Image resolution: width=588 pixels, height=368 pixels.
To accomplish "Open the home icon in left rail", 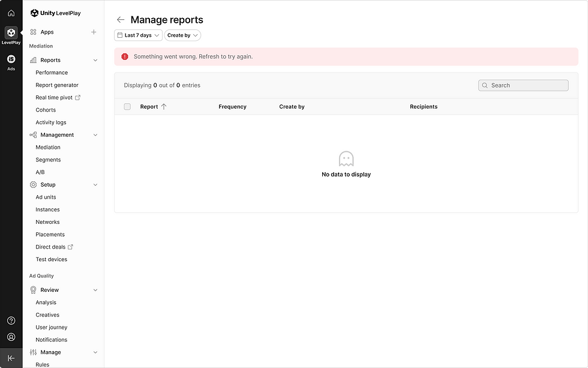I will [11, 13].
